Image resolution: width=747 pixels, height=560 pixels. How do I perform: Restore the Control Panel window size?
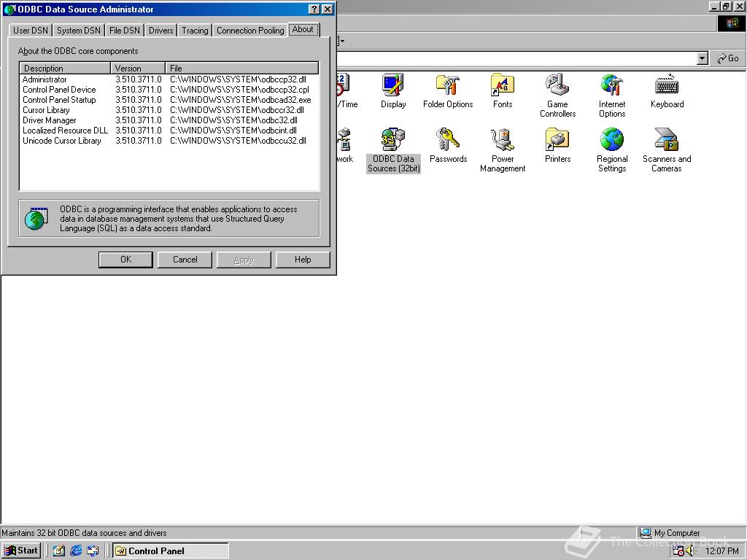726,6
